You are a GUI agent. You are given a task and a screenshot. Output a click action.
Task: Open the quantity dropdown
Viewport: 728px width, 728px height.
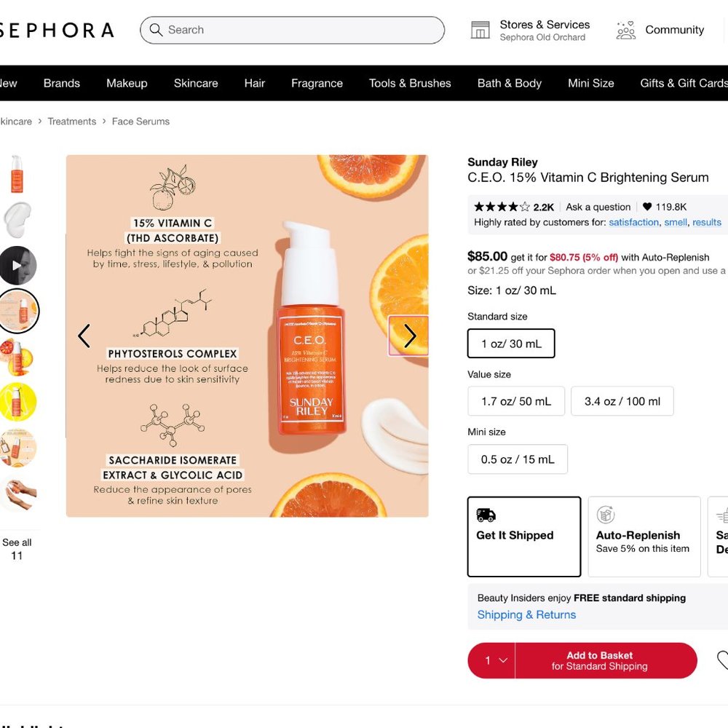(x=492, y=660)
